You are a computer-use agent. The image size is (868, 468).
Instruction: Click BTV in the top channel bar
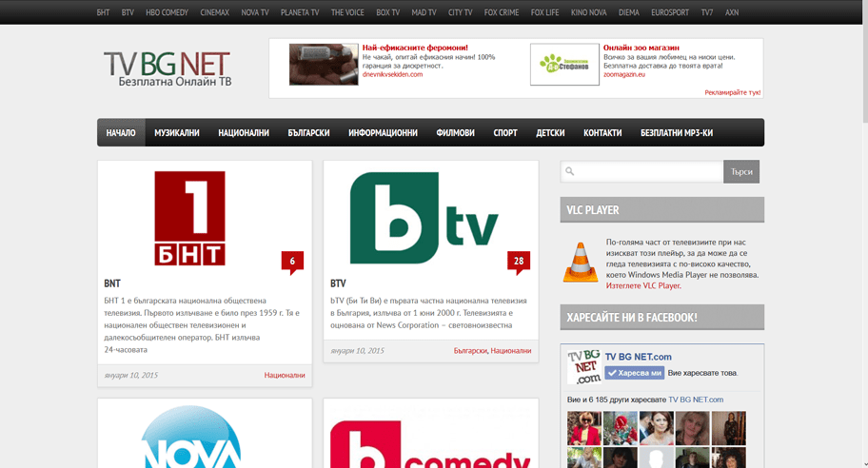(x=128, y=12)
